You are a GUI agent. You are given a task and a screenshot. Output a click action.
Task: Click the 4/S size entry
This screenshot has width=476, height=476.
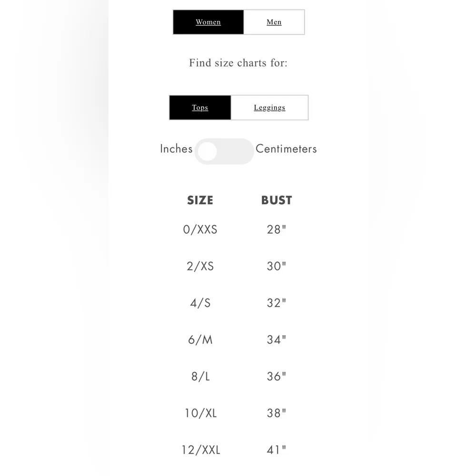tap(200, 303)
